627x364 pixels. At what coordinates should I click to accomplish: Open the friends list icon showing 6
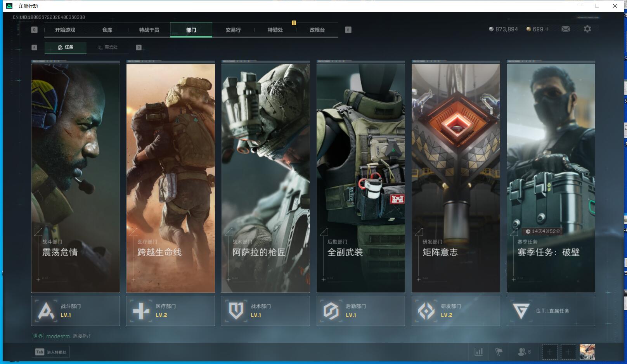(x=524, y=352)
